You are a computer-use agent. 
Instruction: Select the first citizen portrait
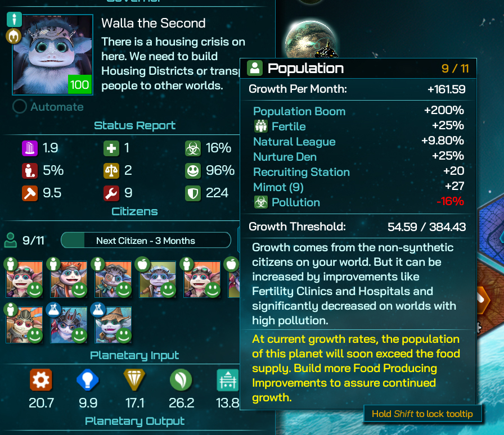pos(24,279)
